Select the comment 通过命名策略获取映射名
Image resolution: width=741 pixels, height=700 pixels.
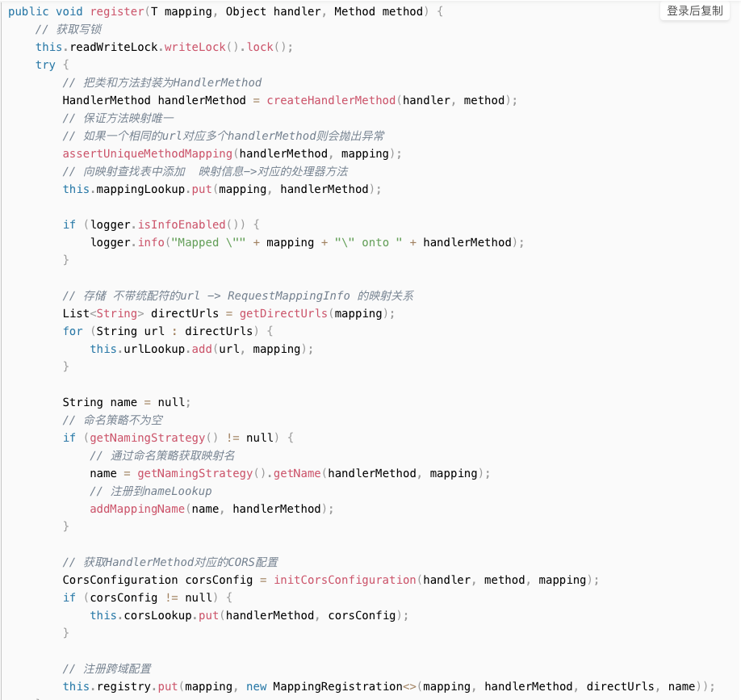coord(162,455)
